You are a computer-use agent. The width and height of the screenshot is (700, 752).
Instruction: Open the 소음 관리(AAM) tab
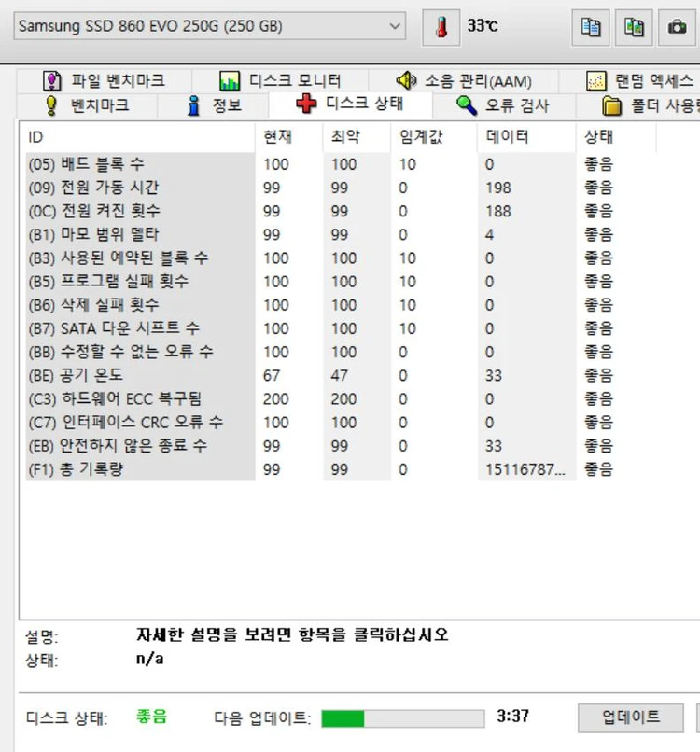point(464,80)
